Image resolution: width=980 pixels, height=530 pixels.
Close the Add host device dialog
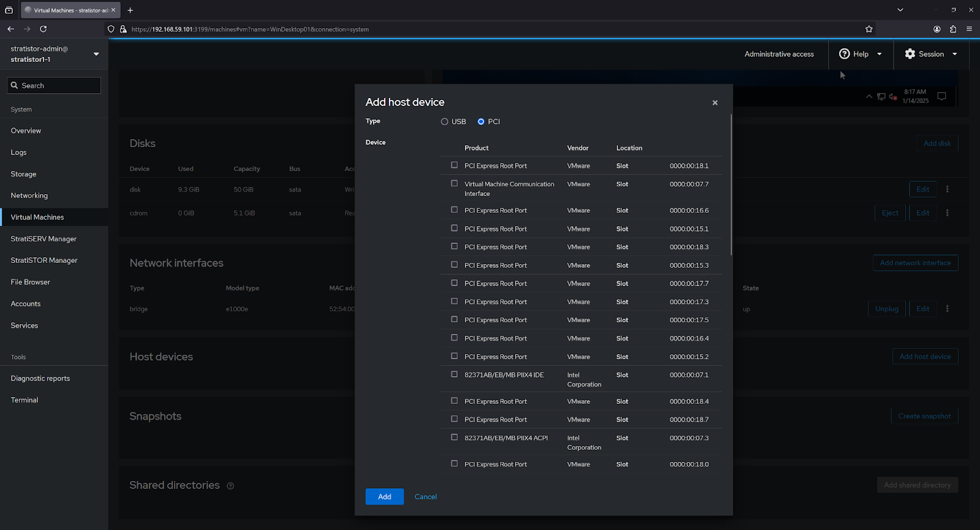[715, 103]
